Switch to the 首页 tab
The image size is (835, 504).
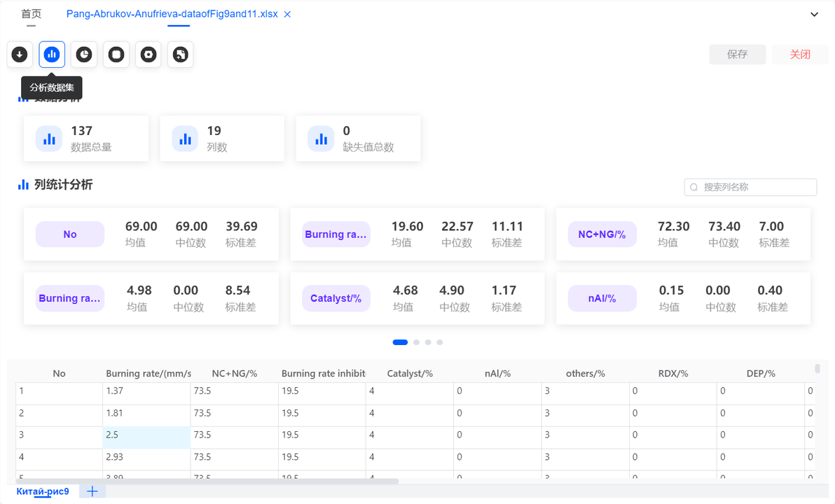(32, 14)
